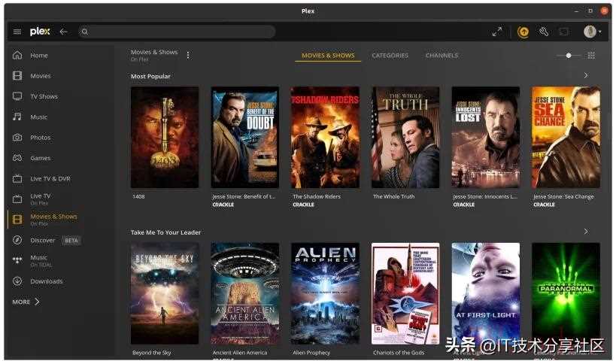Click inside the search field
The width and height of the screenshot is (616, 364).
tap(177, 32)
